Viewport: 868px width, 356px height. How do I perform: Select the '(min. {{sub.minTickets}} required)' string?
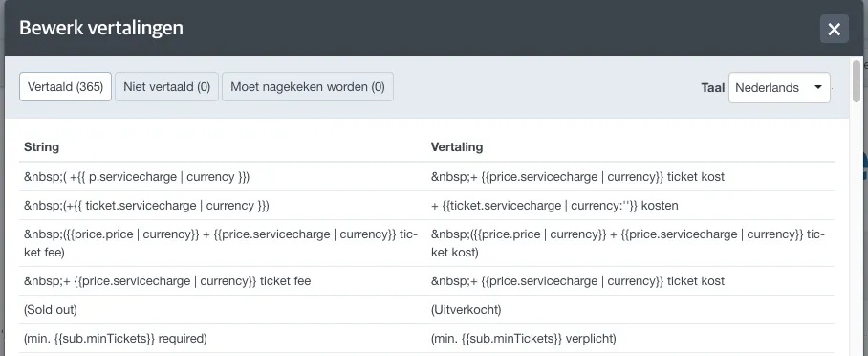115,339
